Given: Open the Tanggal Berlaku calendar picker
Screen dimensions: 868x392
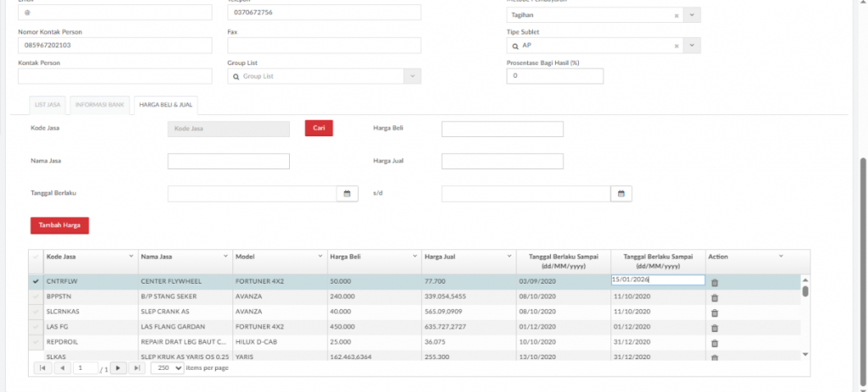Looking at the screenshot, I should click(346, 194).
